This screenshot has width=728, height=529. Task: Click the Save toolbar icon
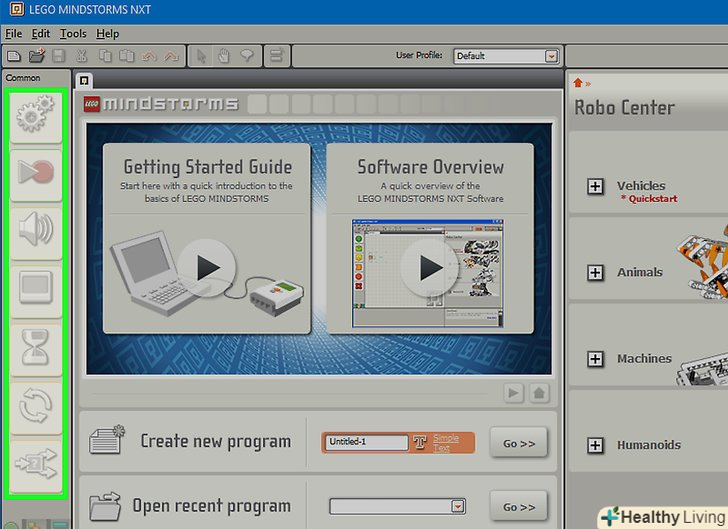coord(58,56)
